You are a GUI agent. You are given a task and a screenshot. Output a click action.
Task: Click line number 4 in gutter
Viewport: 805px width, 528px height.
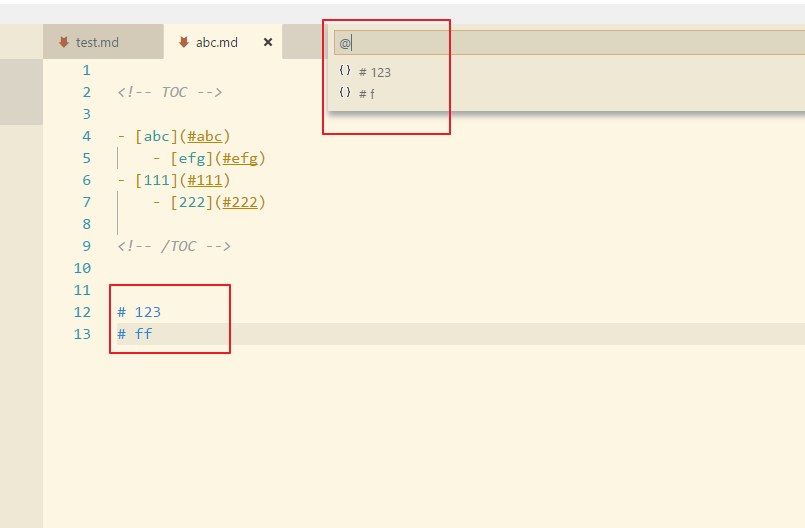coord(86,136)
